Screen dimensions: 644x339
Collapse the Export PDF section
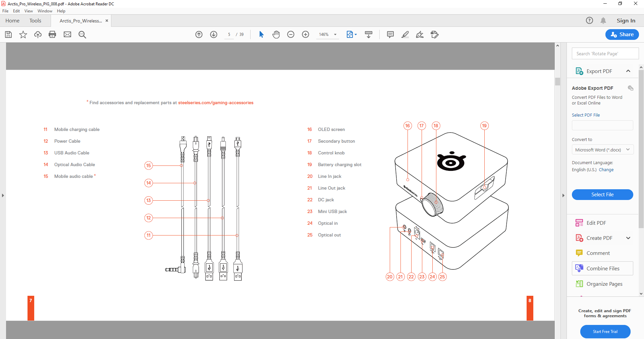(x=628, y=71)
